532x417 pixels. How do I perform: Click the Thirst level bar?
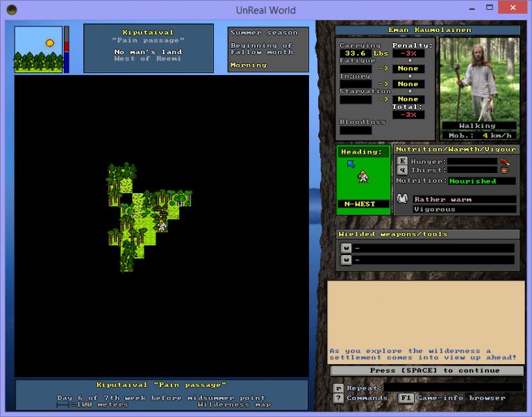[x=472, y=170]
